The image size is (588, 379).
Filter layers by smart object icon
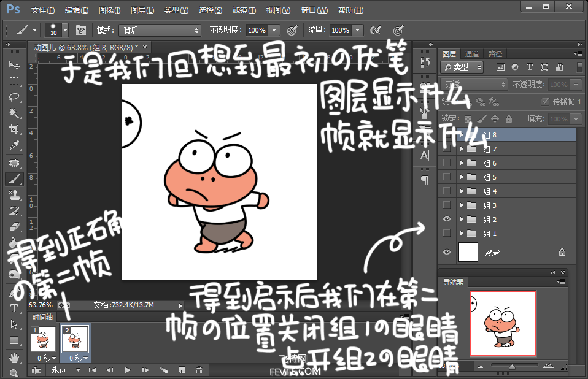560,67
